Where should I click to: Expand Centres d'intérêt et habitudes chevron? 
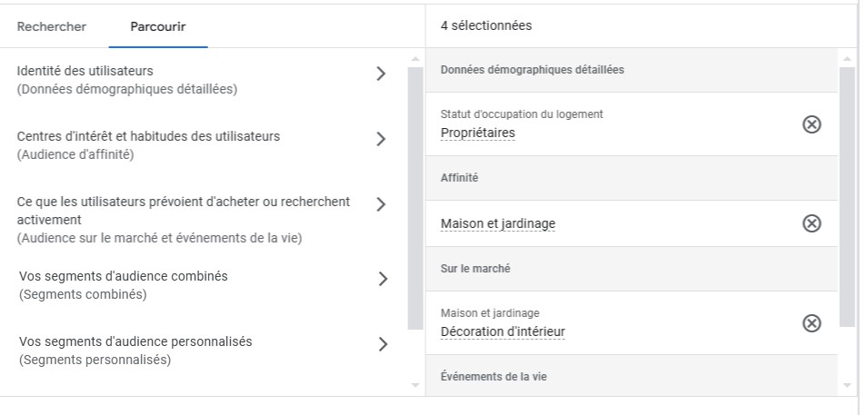point(381,139)
